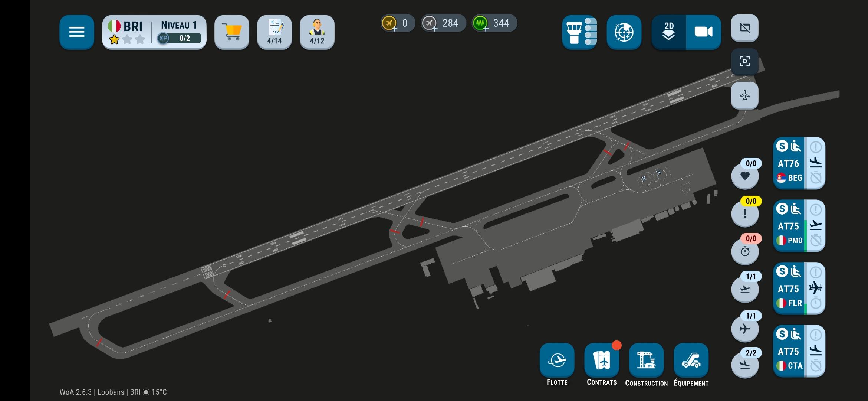
Task: Open the Flotte tab
Action: [557, 360]
